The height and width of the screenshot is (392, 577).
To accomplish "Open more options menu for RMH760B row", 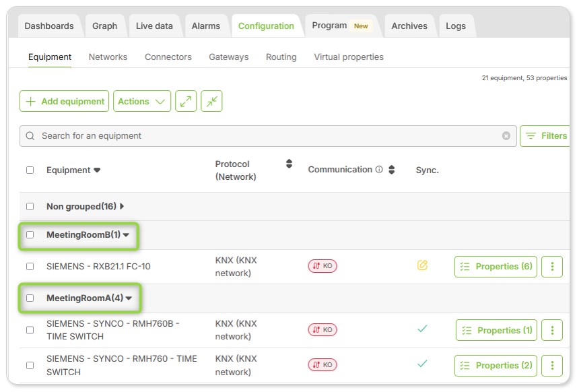I will tap(552, 330).
